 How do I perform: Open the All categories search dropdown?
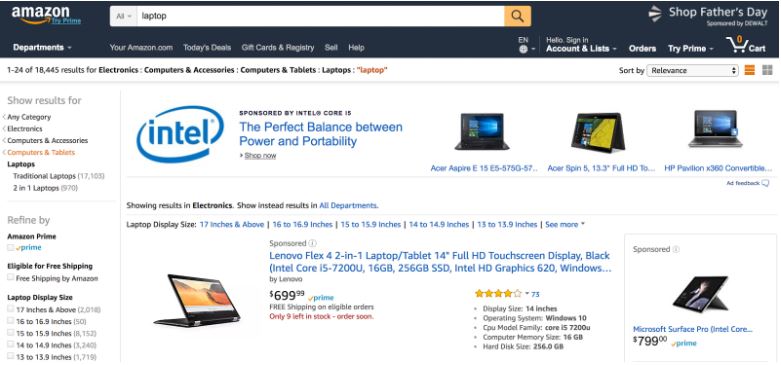123,16
